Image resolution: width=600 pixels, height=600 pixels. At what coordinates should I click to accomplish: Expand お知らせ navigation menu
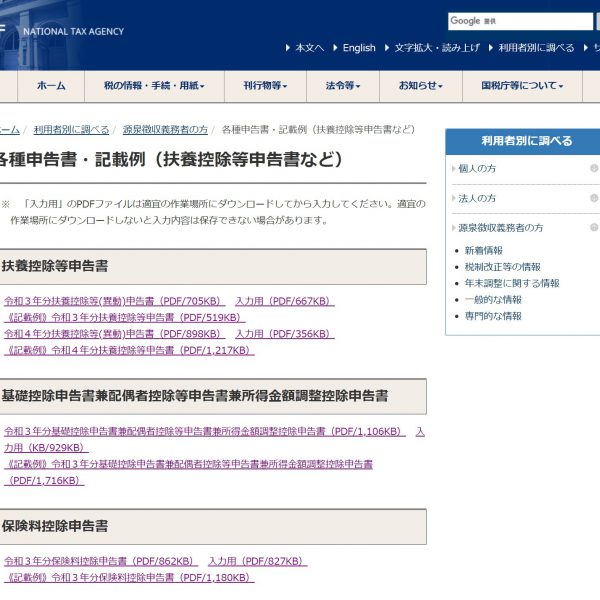pos(421,86)
